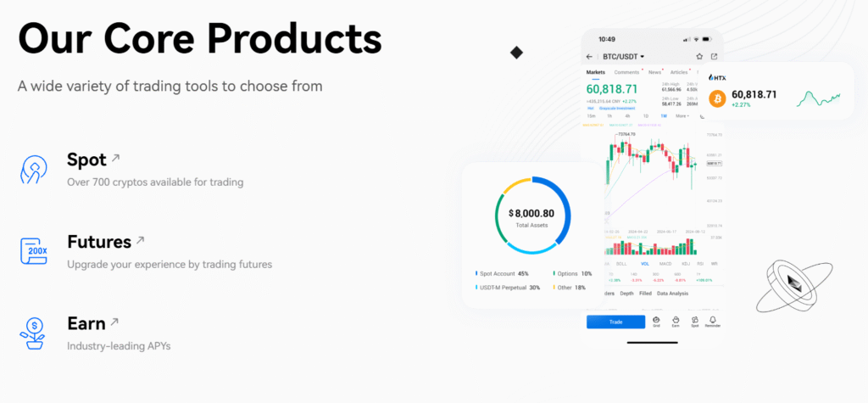868x403 pixels.
Task: Tap the Grid icon in bottom bar
Action: (657, 322)
